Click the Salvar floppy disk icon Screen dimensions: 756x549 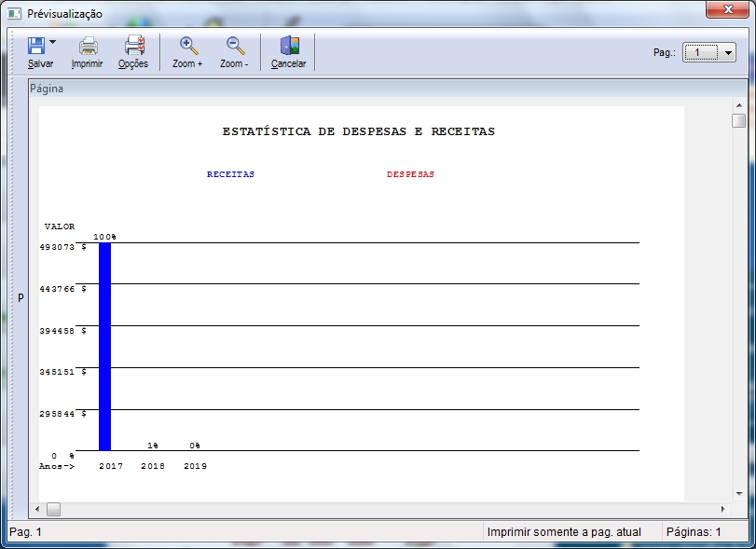[x=36, y=46]
